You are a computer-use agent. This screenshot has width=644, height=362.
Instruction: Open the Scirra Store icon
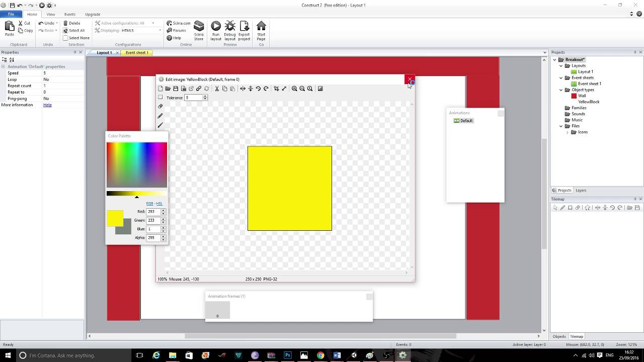[199, 26]
